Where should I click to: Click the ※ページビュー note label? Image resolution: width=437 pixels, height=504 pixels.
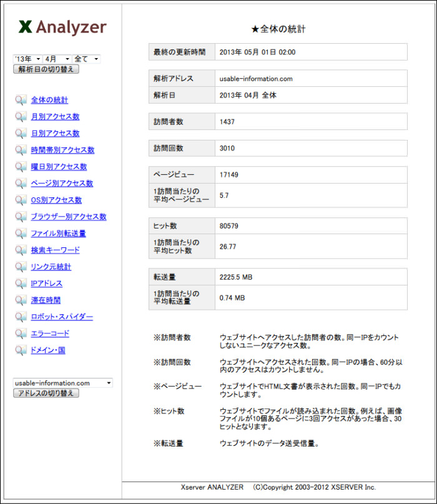point(177,387)
